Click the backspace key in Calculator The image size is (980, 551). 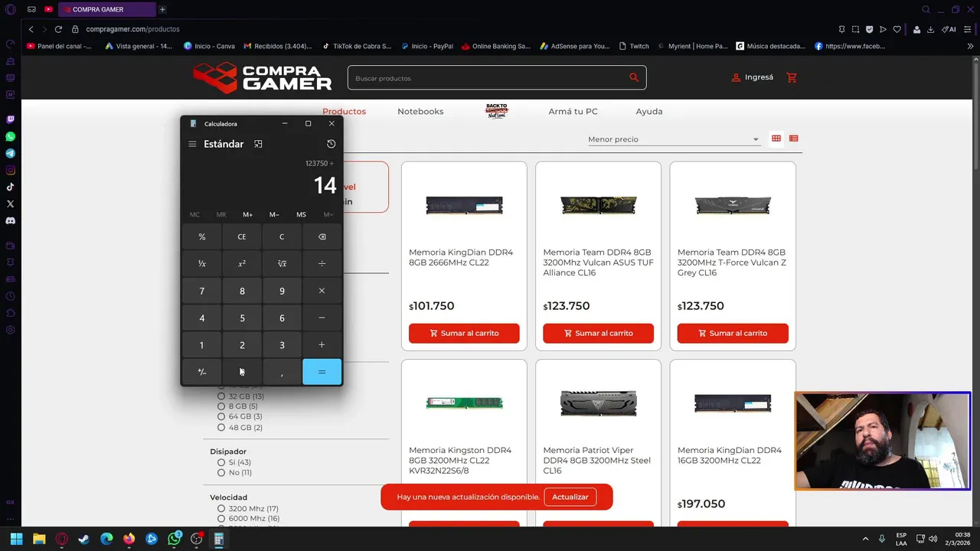(322, 236)
